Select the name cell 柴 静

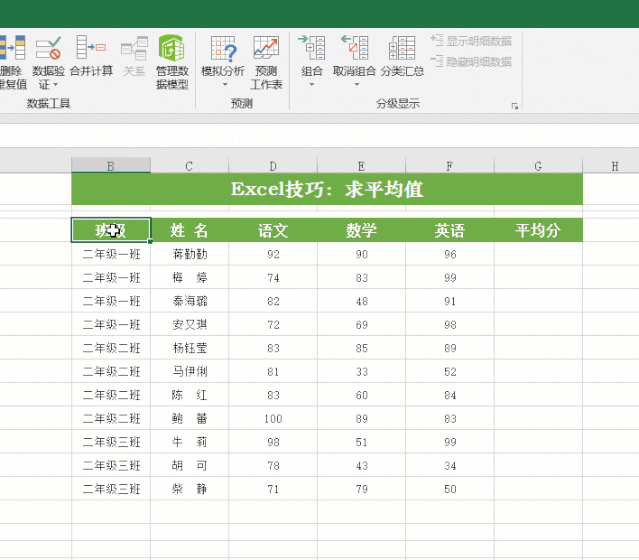pyautogui.click(x=189, y=489)
